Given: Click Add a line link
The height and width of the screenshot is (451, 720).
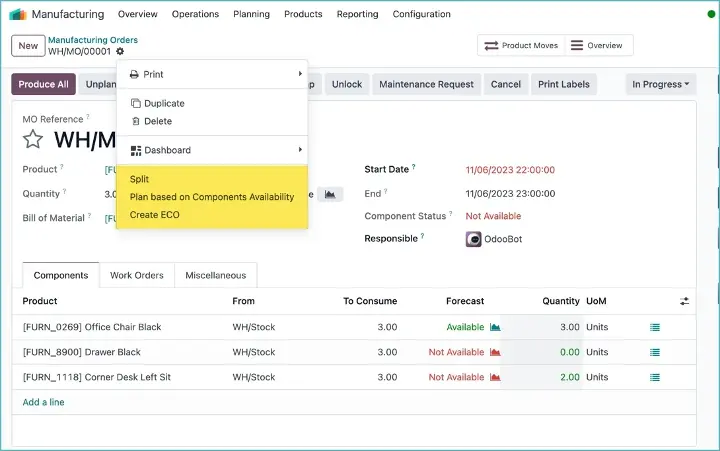Looking at the screenshot, I should click(43, 402).
